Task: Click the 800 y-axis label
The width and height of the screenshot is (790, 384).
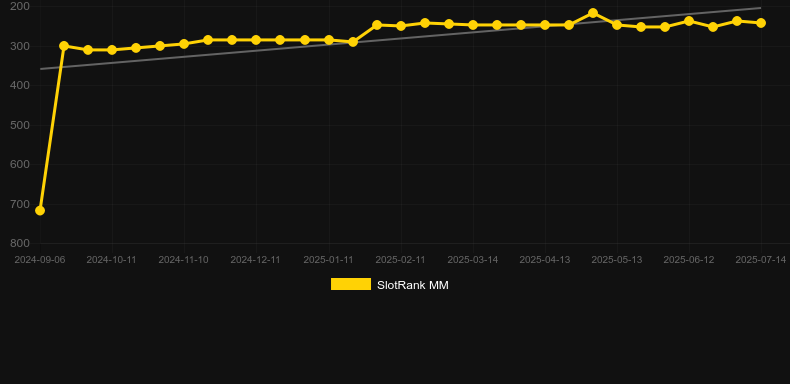Action: click(20, 243)
